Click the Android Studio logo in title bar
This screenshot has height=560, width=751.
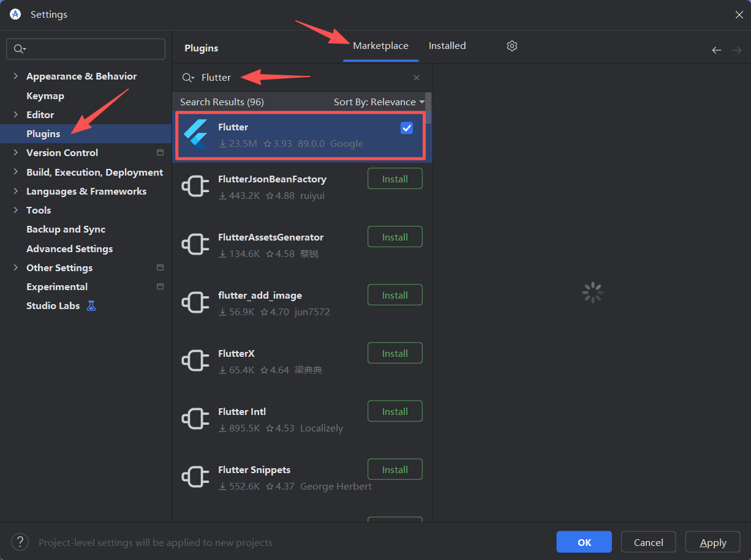click(x=15, y=14)
